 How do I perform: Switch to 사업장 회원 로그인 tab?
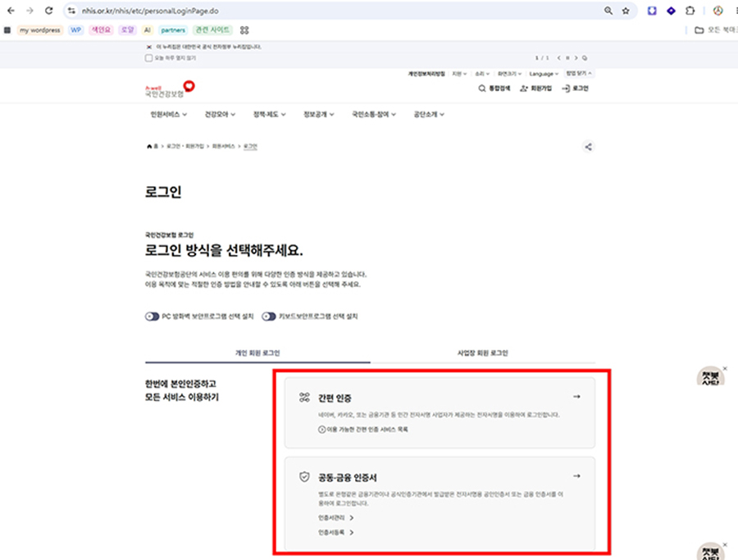coord(482,353)
